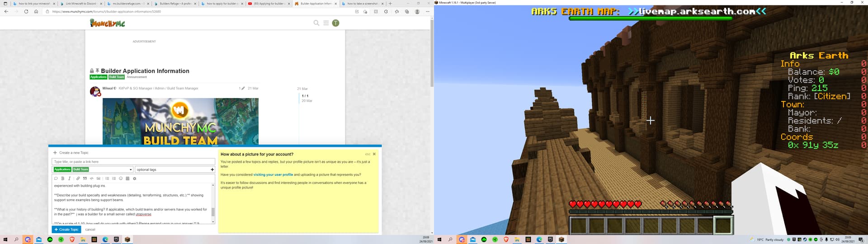Click the forum search magnifier icon
868x244 pixels.
coord(316,23)
